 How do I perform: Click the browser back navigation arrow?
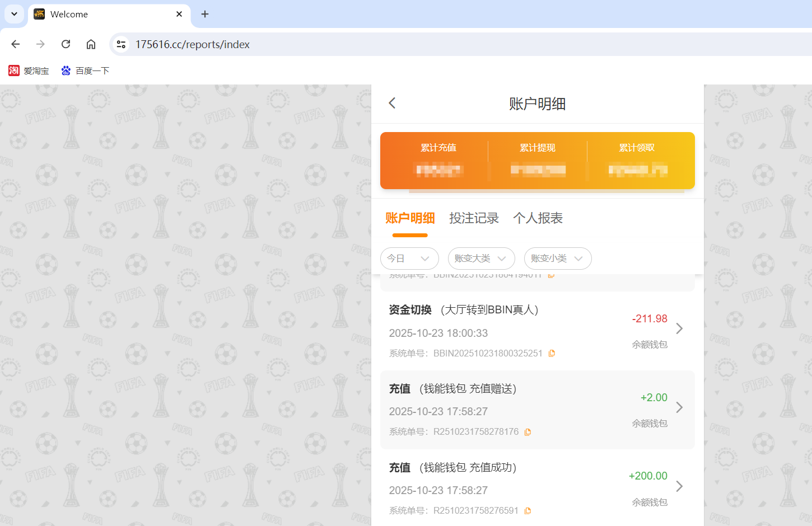pos(15,44)
